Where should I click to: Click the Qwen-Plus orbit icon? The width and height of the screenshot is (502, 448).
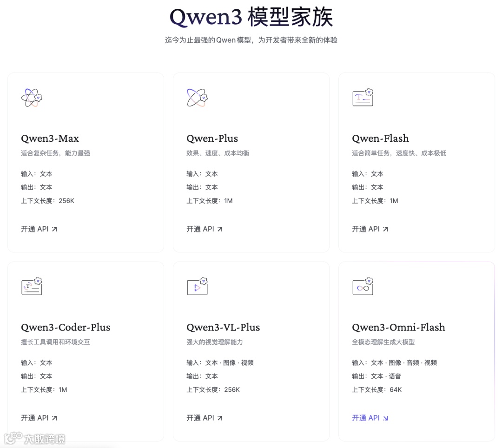(197, 98)
